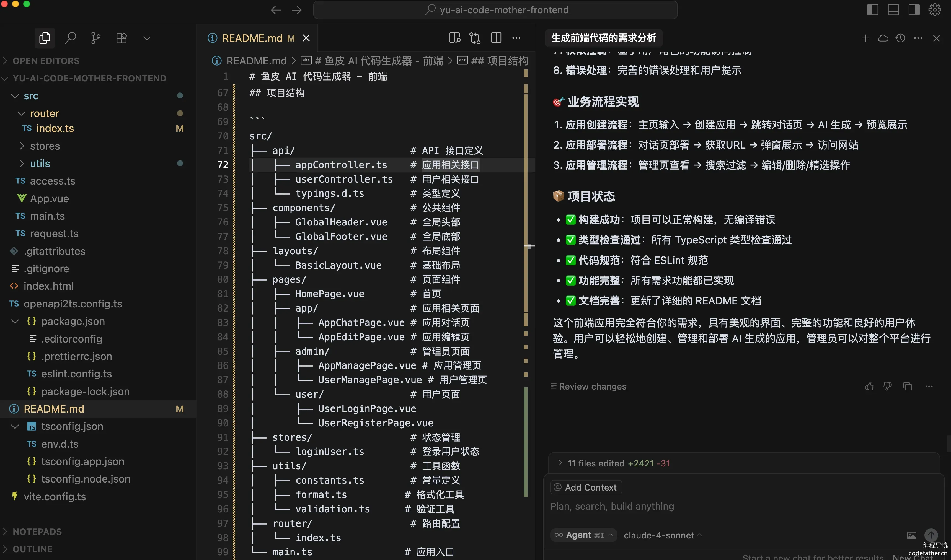Open the Search view icon
The width and height of the screenshot is (951, 560).
tap(70, 38)
